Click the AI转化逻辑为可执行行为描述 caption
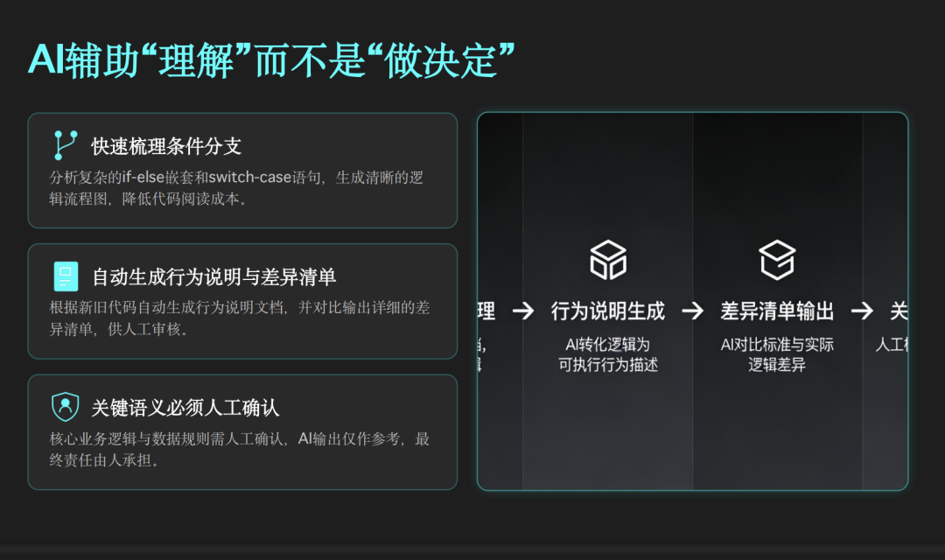945x560 pixels. (608, 354)
